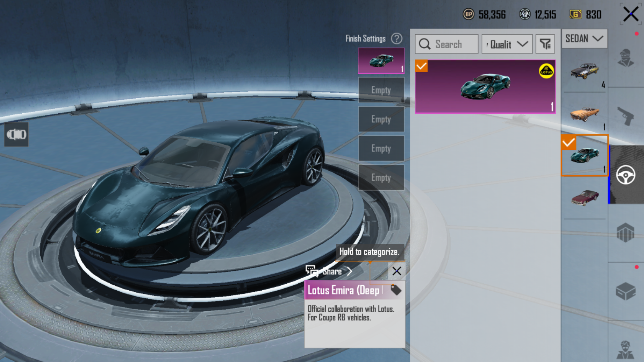Viewport: 644px width, 362px height.
Task: Close the inventory screen with X
Action: point(631,14)
